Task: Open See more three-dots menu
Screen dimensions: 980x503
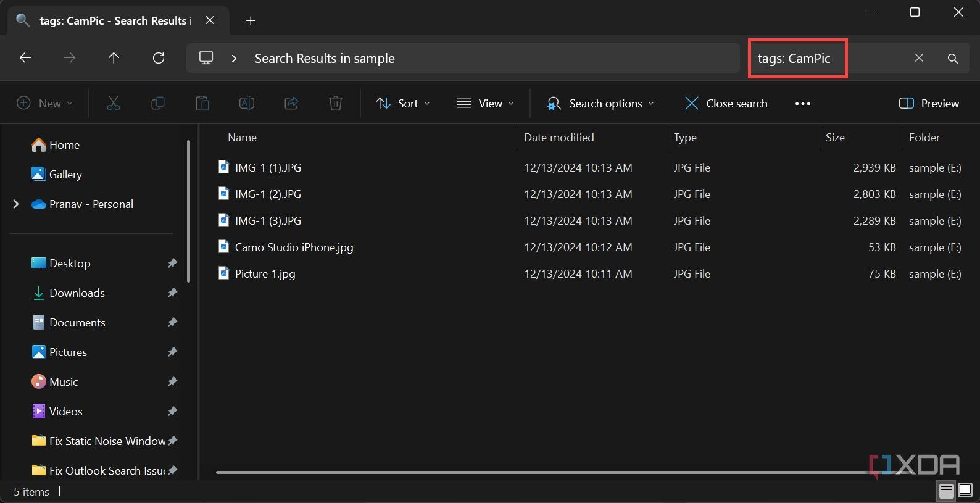Action: tap(803, 104)
